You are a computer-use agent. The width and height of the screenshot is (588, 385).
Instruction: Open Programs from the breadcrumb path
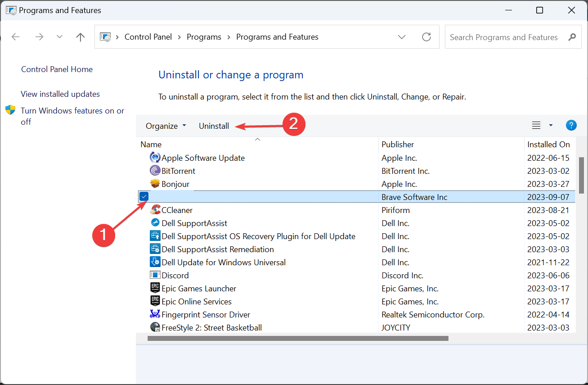coord(204,36)
